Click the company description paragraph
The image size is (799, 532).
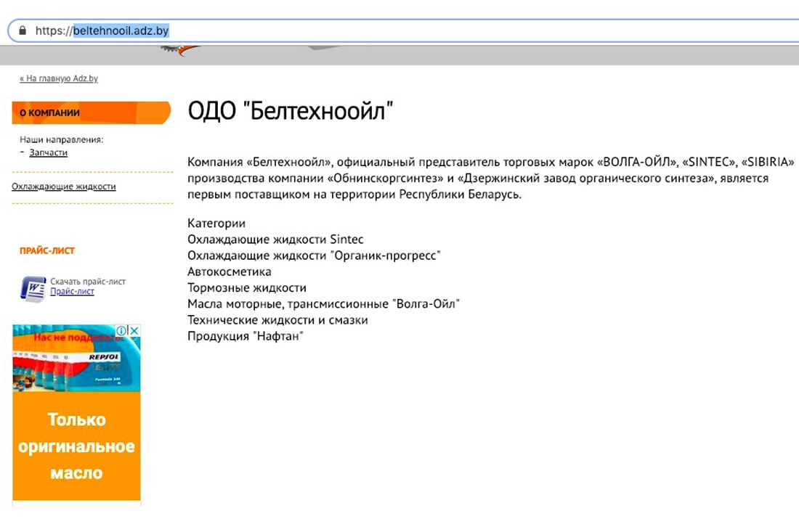(x=491, y=179)
